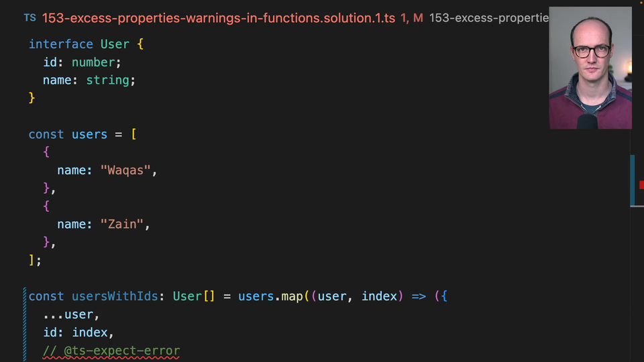The height and width of the screenshot is (362, 644).
Task: Click the red error marker in overview ruler
Action: (641, 184)
